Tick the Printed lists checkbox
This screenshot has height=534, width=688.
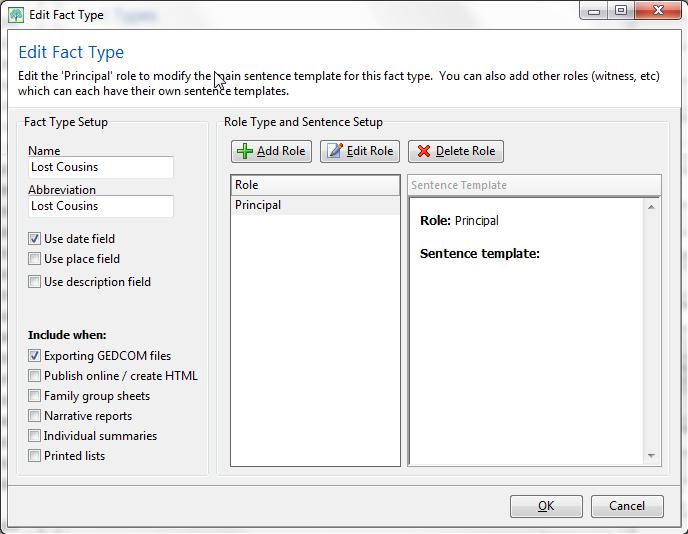[34, 456]
